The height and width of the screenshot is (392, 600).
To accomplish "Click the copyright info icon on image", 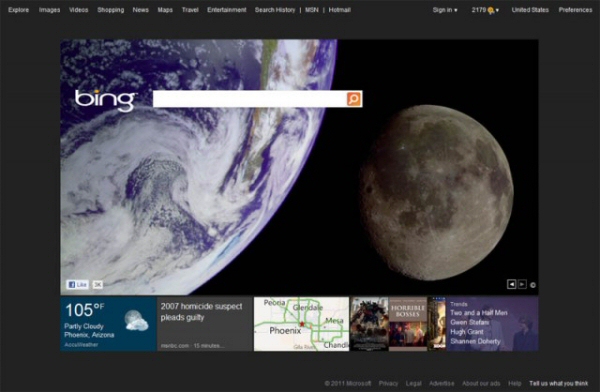I will tap(533, 285).
